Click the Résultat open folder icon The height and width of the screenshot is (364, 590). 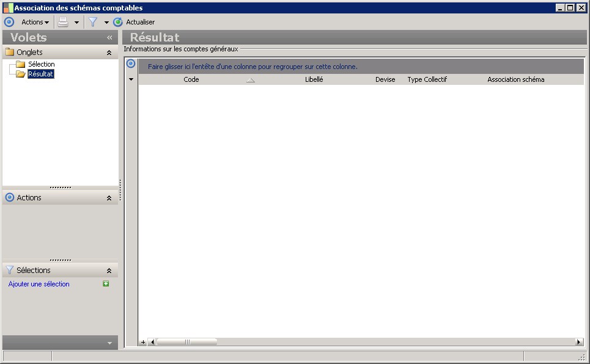tap(21, 74)
